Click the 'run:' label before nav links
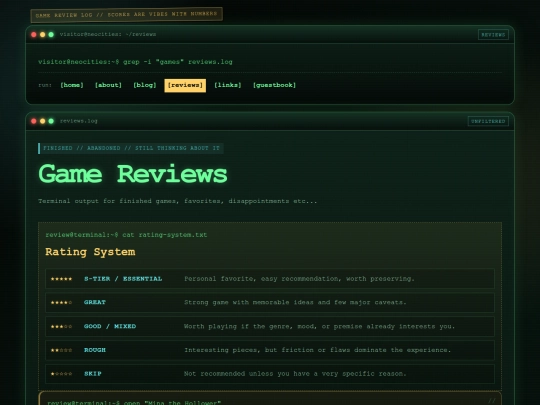Image resolution: width=540 pixels, height=405 pixels. point(45,85)
